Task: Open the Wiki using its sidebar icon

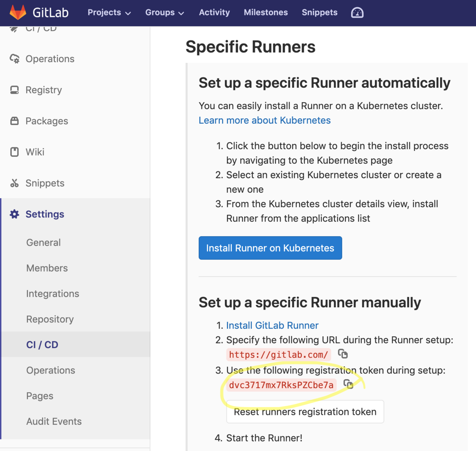Action: [x=14, y=152]
